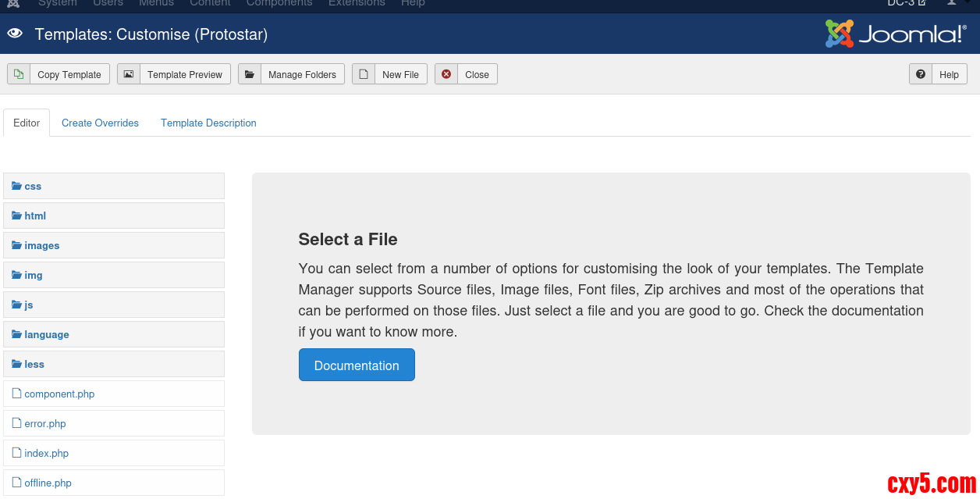The height and width of the screenshot is (499, 980).
Task: Click the Joomla logo
Action: 896,34
